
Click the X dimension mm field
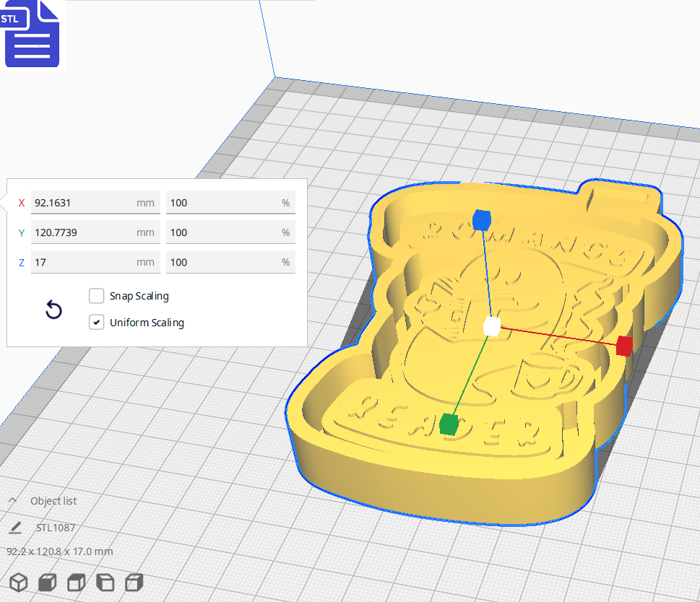click(83, 203)
